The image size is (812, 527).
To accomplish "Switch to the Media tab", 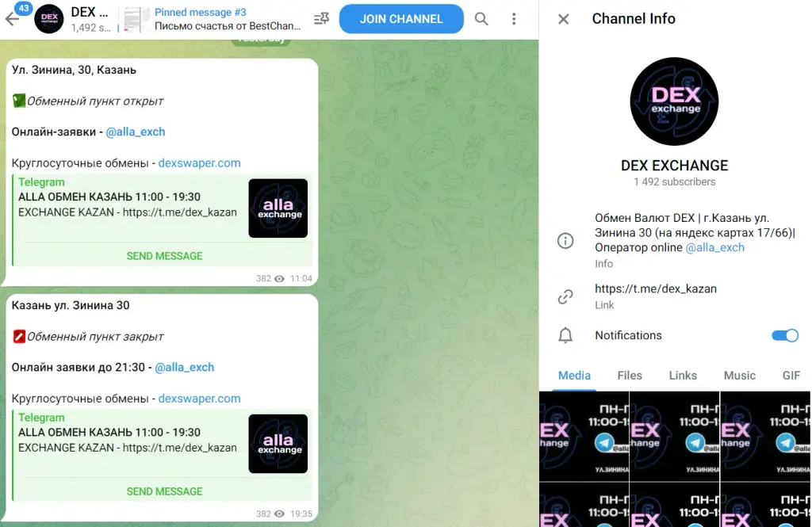I will pyautogui.click(x=574, y=376).
